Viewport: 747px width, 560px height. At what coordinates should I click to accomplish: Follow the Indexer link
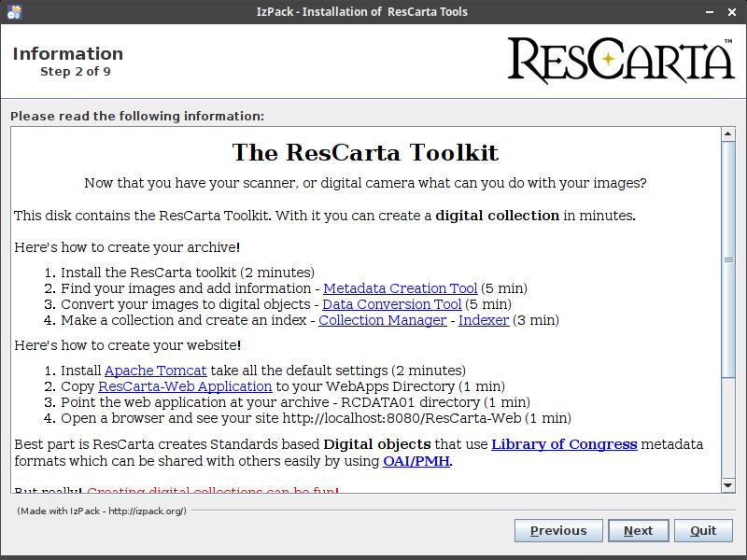tap(484, 320)
